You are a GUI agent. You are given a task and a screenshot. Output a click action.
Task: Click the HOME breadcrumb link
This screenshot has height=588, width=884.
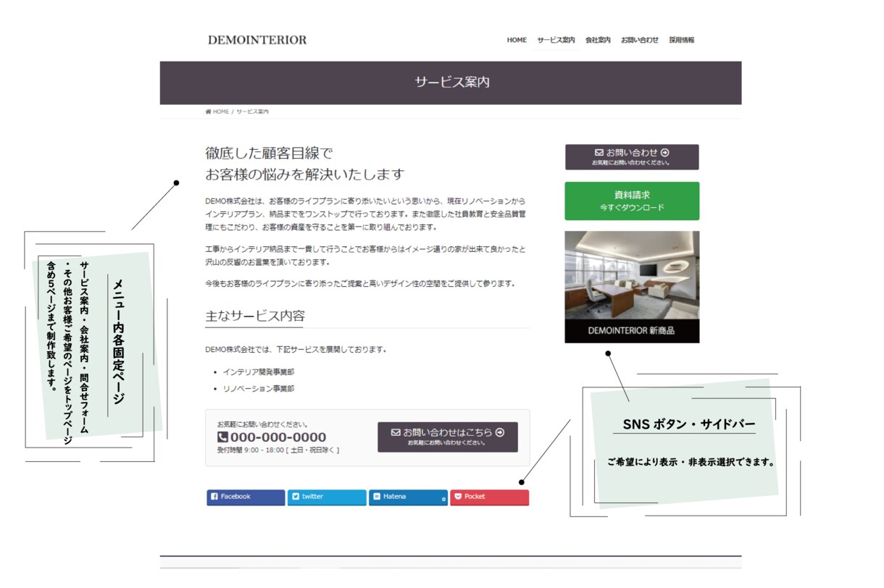point(220,112)
